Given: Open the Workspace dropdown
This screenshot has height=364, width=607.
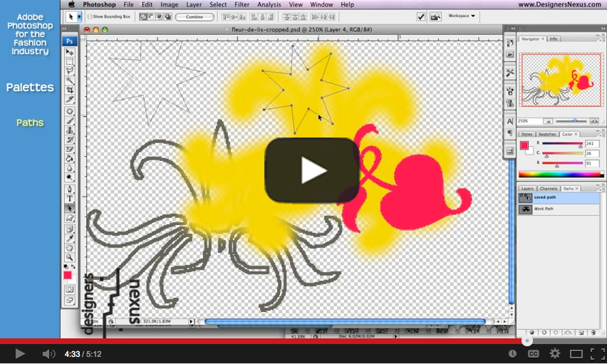Looking at the screenshot, I should [x=462, y=16].
